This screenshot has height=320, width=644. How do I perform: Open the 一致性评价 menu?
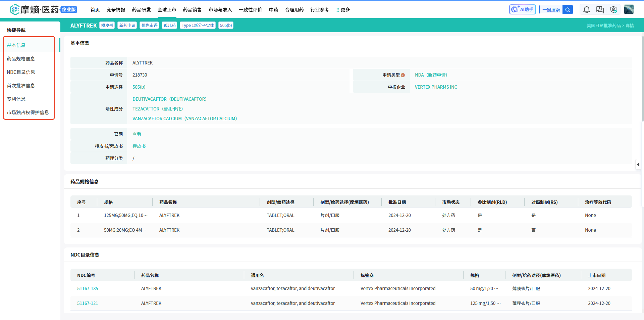click(x=251, y=10)
